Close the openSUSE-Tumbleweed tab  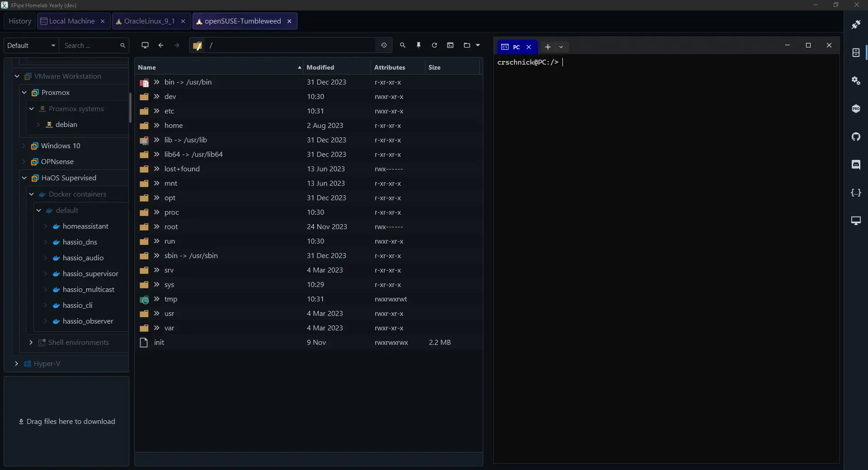289,21
